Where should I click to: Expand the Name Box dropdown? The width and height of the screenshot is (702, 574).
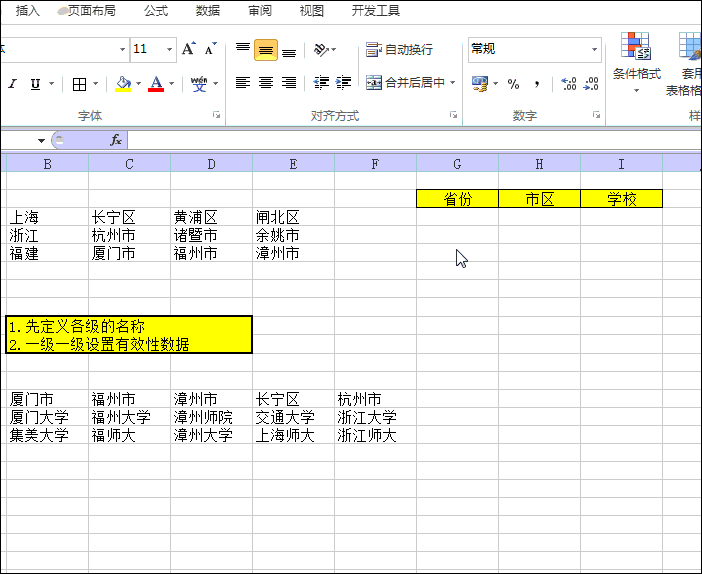41,141
